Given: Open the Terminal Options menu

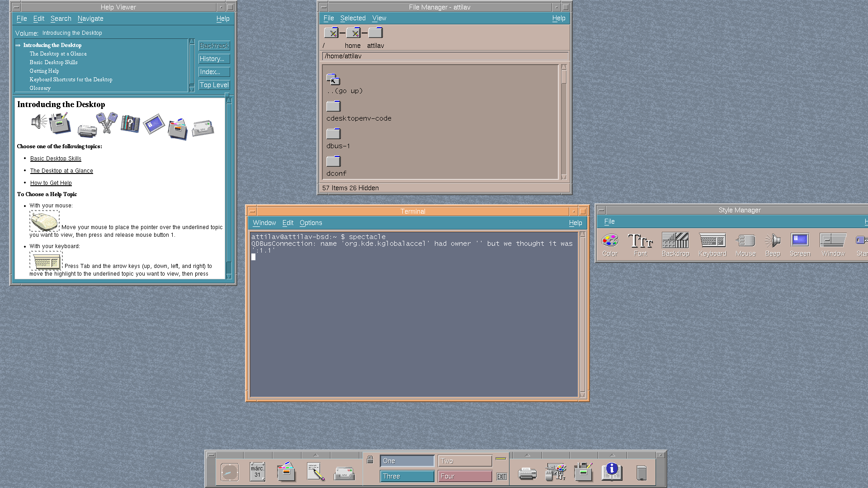Looking at the screenshot, I should 311,223.
